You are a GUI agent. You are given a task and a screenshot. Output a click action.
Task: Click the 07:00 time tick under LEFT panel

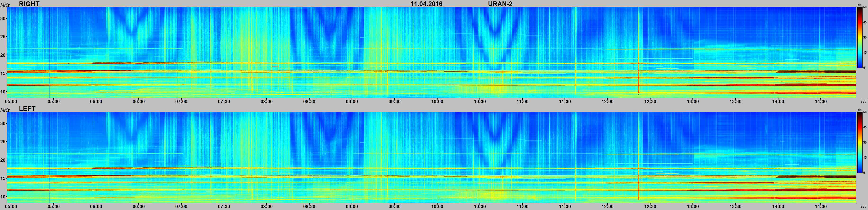click(x=181, y=206)
